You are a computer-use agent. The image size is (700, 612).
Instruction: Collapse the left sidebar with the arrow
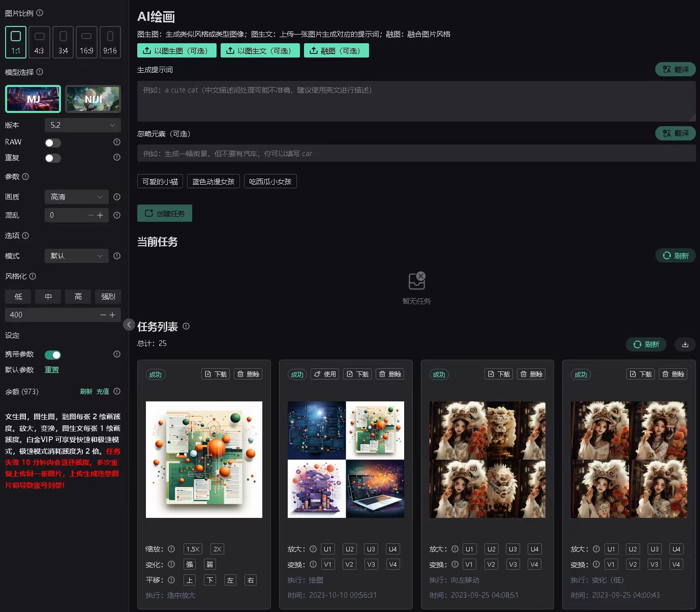(x=129, y=325)
